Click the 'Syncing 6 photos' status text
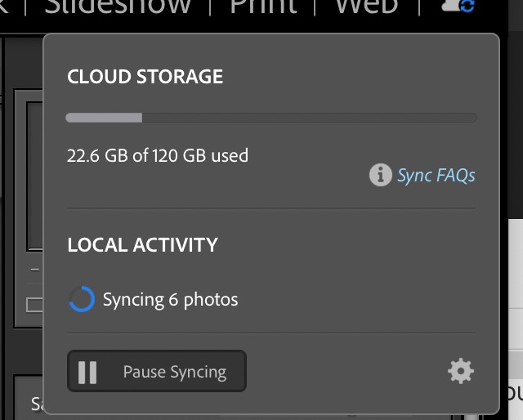Screen dimensions: 523x420 (170, 300)
